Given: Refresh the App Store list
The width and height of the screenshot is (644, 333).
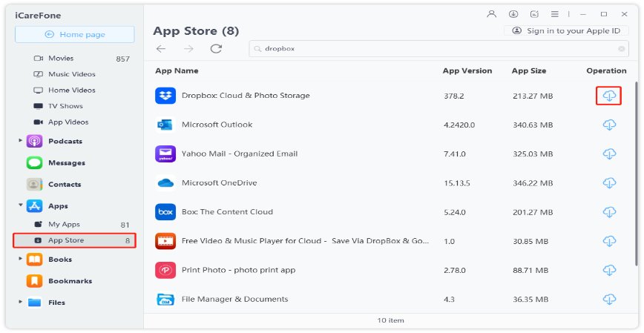Looking at the screenshot, I should [216, 48].
